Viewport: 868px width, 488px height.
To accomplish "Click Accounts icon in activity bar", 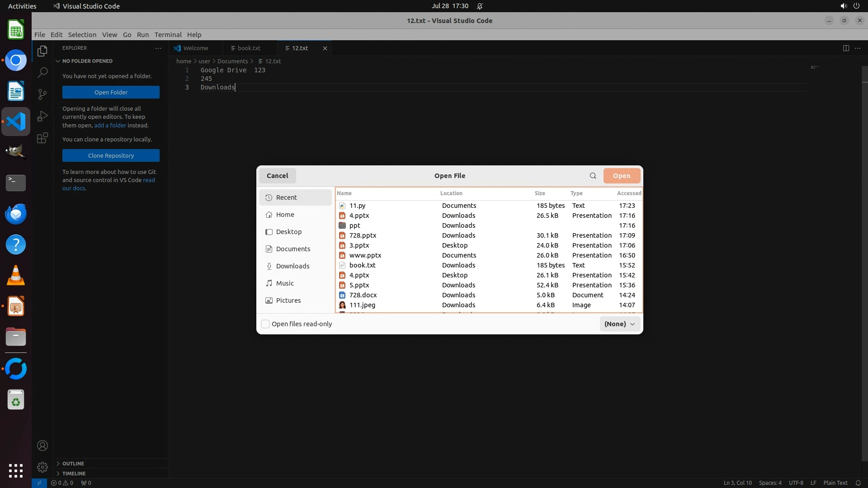I will (x=42, y=446).
